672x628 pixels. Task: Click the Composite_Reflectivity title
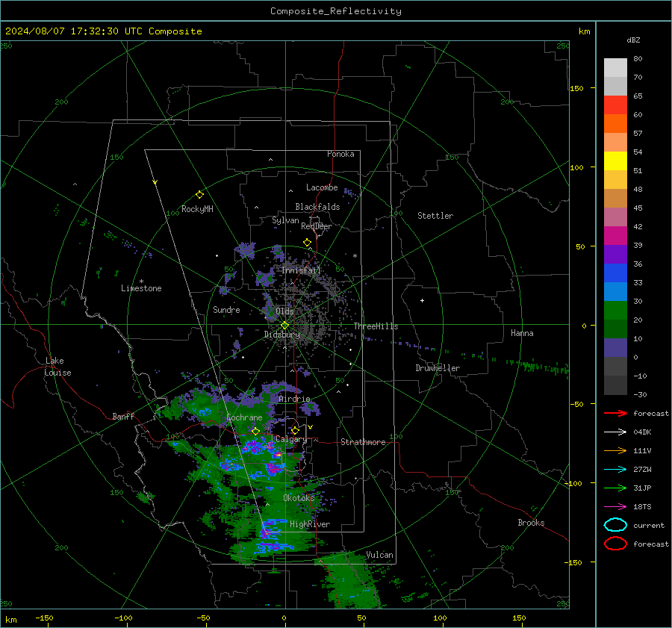pyautogui.click(x=336, y=11)
